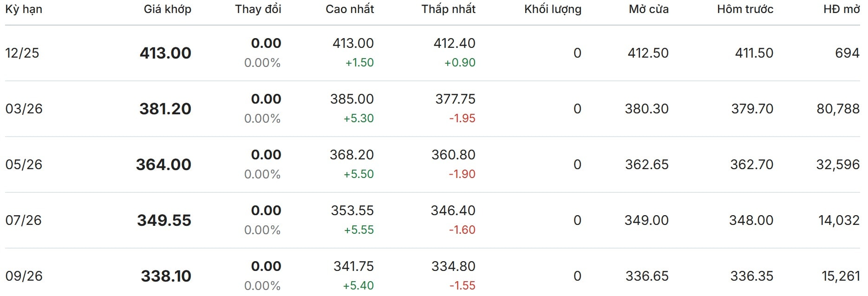Image resolution: width=868 pixels, height=296 pixels.
Task: Select the matched price 364.00
Action: [163, 164]
